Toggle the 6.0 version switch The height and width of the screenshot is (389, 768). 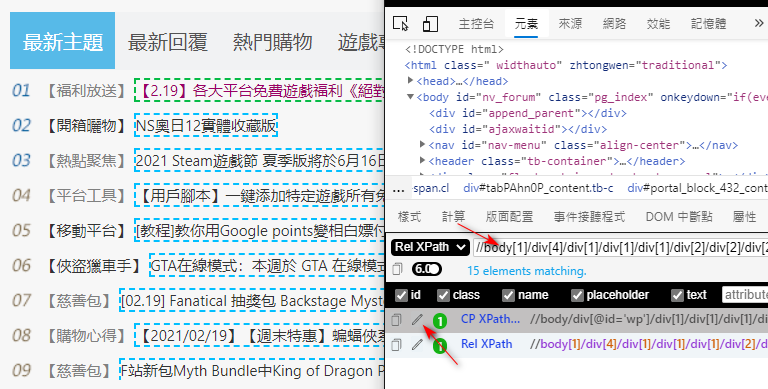point(426,269)
